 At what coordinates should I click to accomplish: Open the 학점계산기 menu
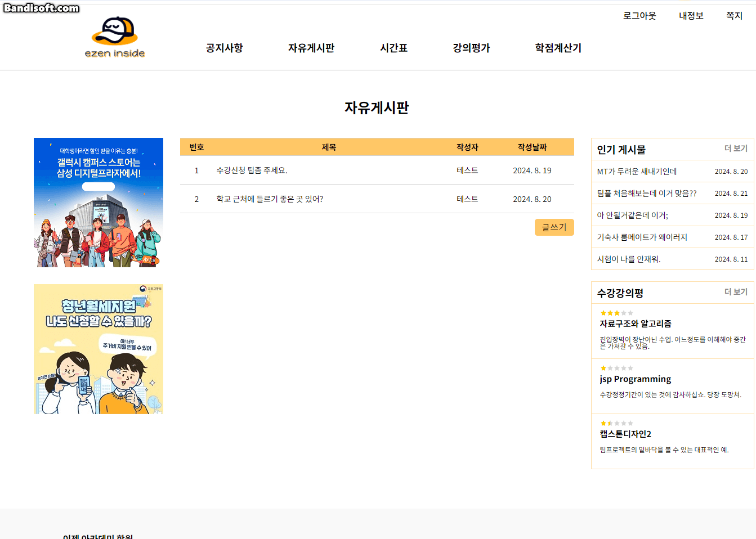[x=558, y=48]
